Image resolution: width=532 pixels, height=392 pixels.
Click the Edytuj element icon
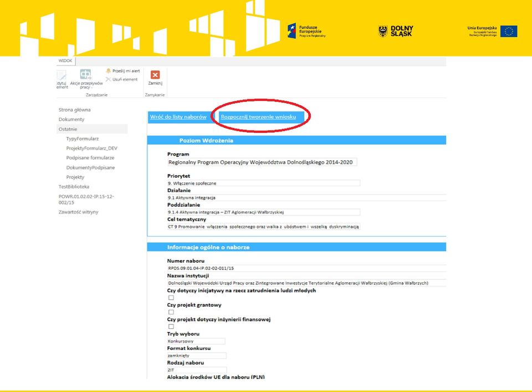click(x=62, y=75)
